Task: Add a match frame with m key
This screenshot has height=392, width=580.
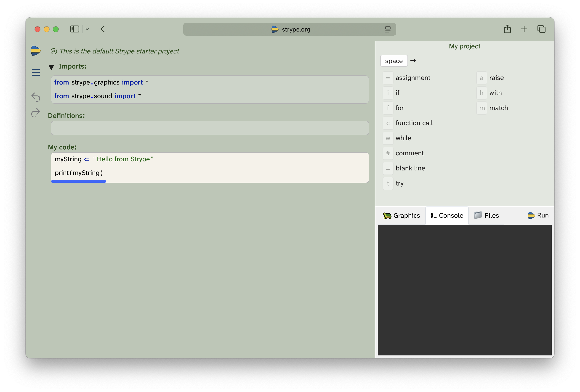Action: 482,108
